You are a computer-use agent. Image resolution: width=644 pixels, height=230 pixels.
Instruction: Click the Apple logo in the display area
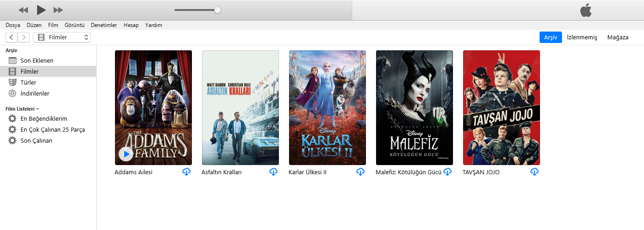coord(586,10)
